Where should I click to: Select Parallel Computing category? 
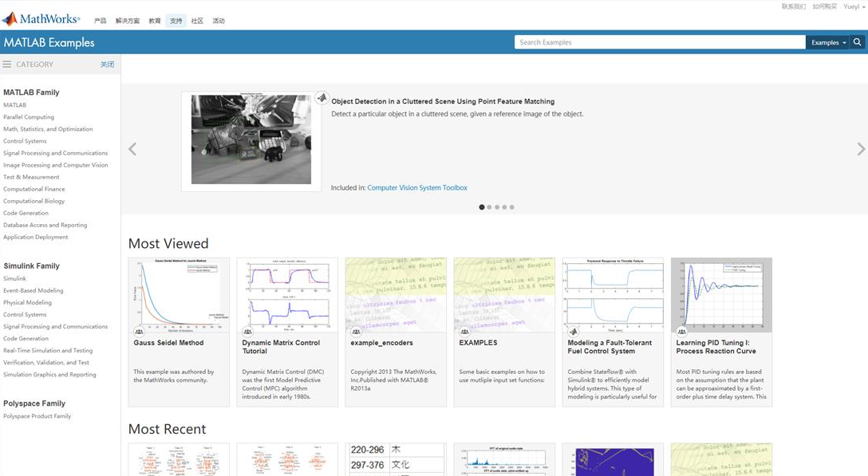coord(29,116)
